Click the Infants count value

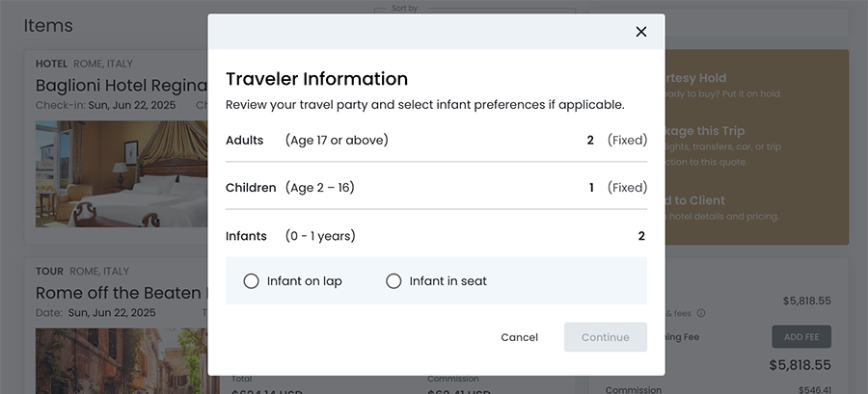coord(641,236)
